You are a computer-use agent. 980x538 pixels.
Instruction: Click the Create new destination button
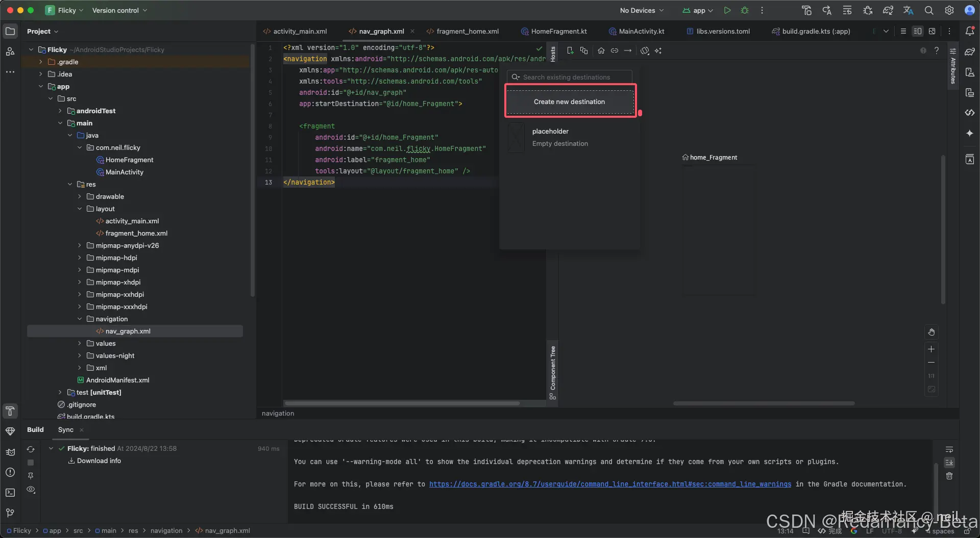[x=569, y=101]
